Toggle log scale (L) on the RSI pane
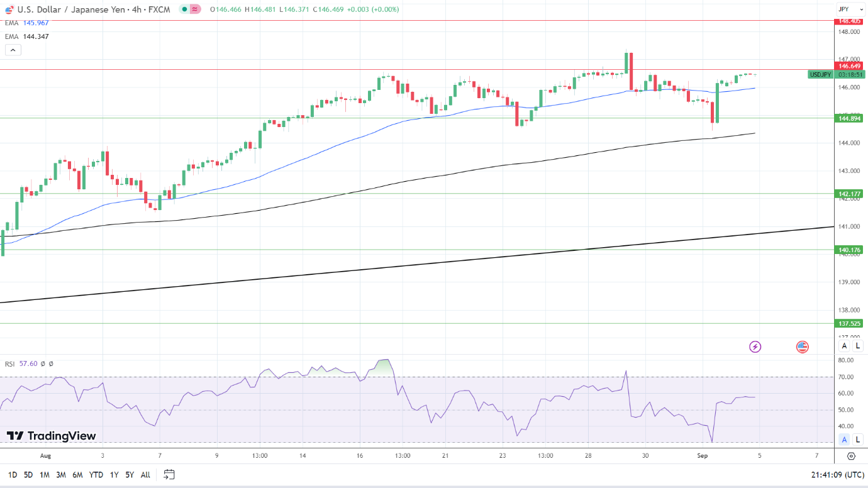The image size is (868, 488). click(858, 439)
